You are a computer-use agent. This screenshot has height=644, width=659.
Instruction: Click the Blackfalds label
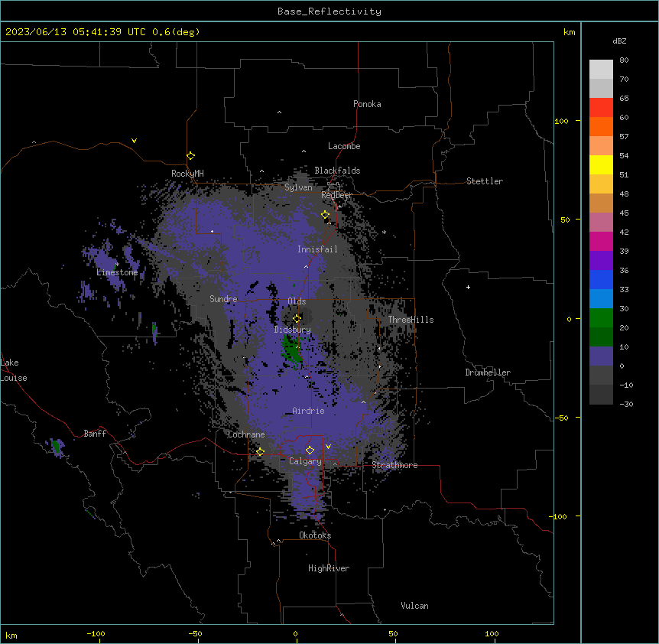337,171
